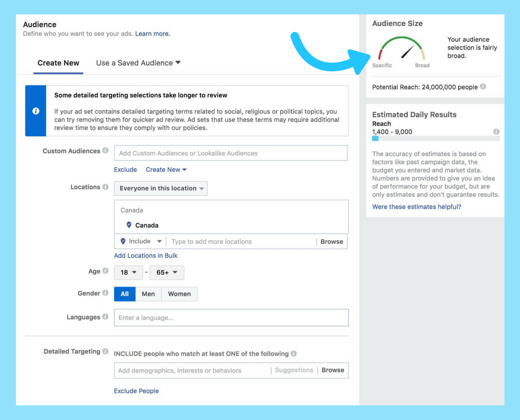Click the Estimated Daily Results heading

(x=414, y=115)
